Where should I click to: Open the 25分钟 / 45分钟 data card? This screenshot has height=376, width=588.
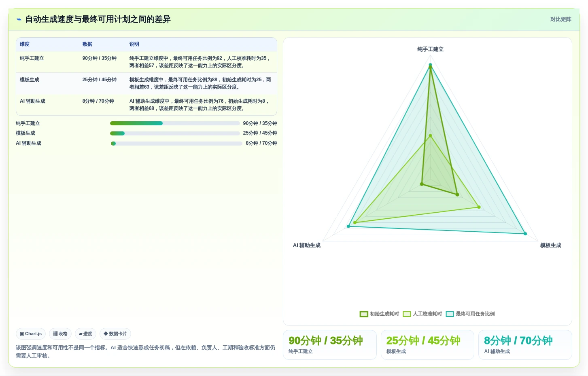427,345
